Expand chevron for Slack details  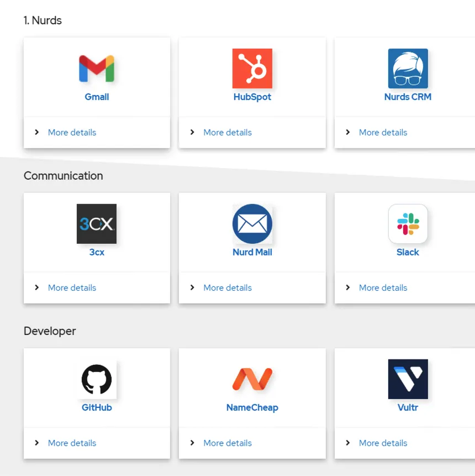[x=347, y=287]
